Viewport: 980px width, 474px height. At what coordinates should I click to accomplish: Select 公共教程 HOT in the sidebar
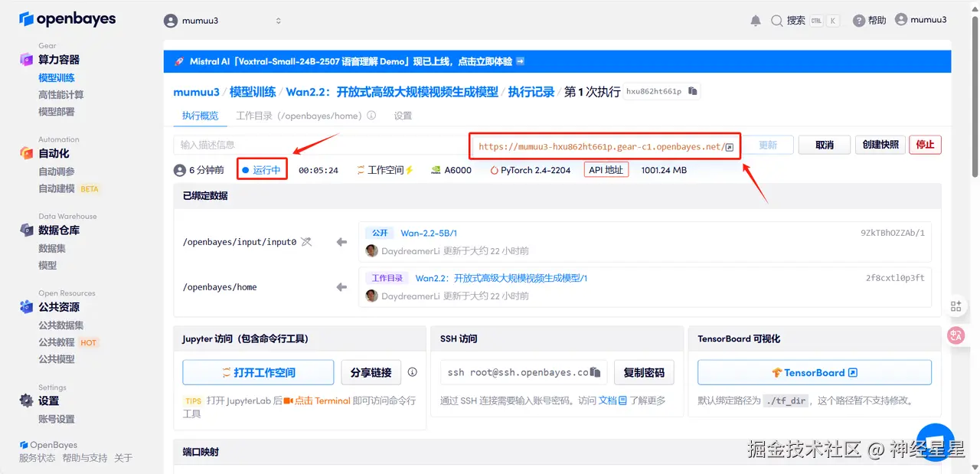click(69, 342)
